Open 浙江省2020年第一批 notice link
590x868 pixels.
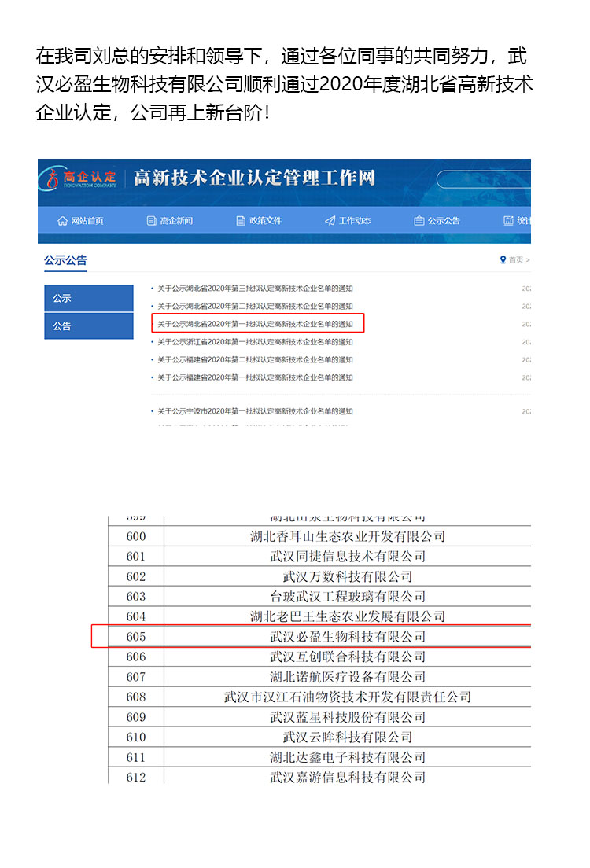[255, 342]
